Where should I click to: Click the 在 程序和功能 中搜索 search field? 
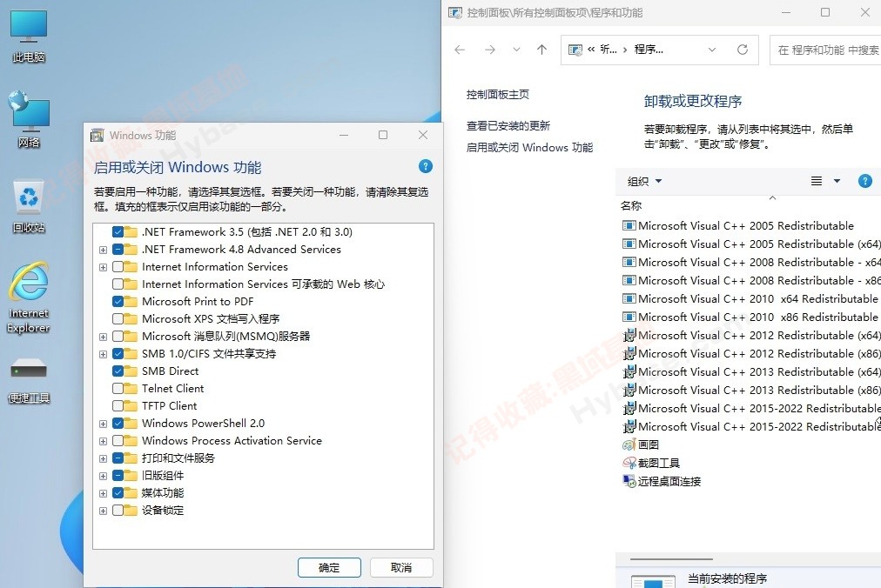coord(825,50)
